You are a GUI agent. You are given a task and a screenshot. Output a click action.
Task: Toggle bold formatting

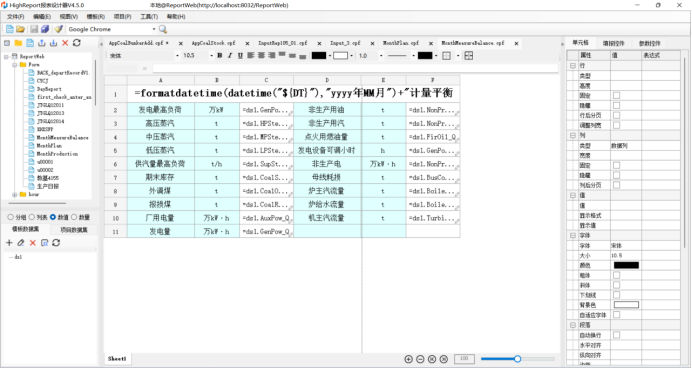(220, 56)
